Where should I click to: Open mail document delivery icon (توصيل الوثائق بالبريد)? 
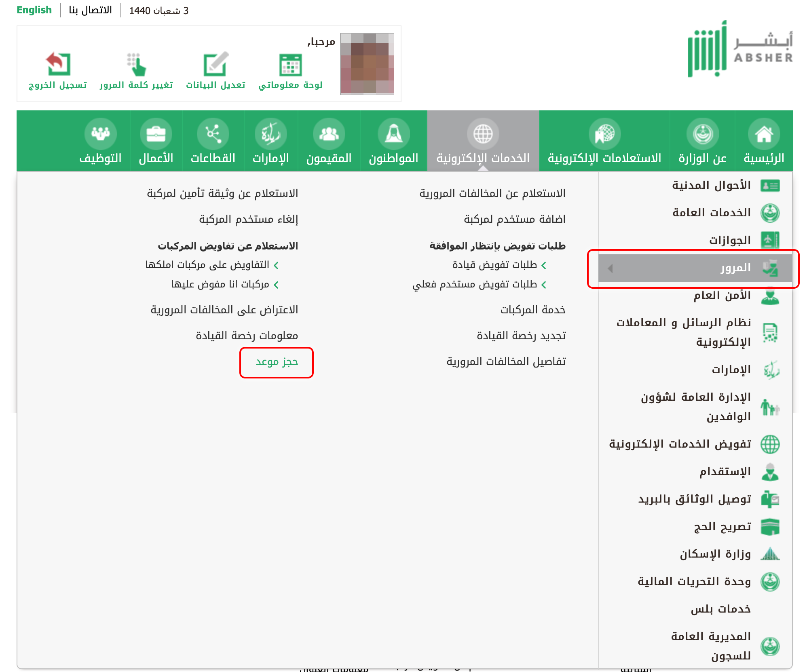point(770,499)
